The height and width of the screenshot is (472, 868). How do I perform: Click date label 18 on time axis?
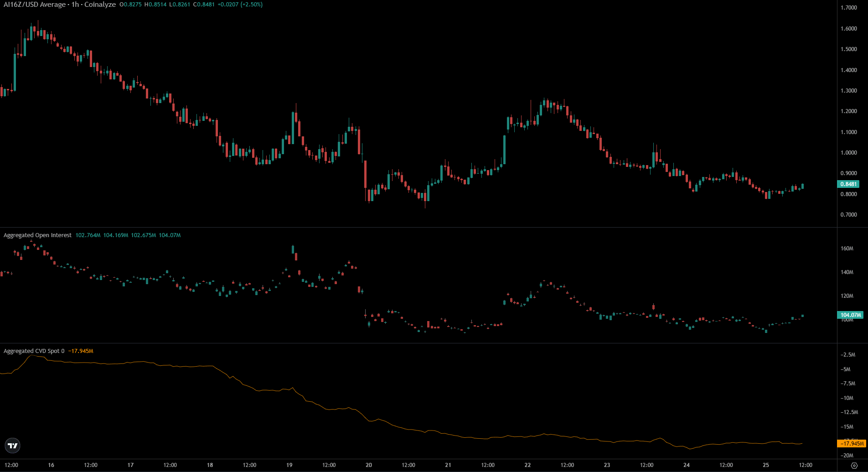210,465
